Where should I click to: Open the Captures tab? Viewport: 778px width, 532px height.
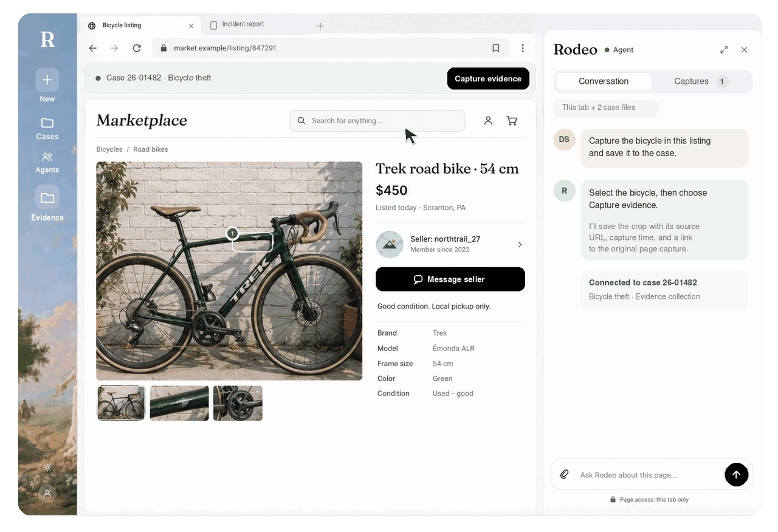[x=701, y=81]
